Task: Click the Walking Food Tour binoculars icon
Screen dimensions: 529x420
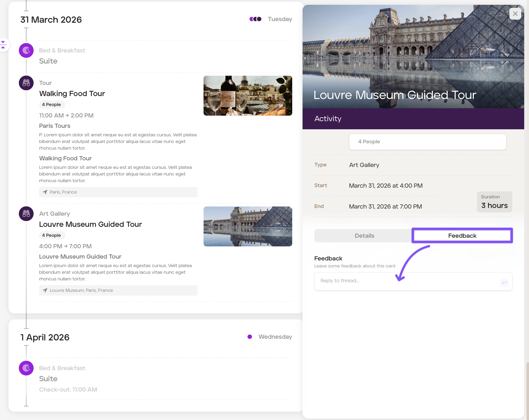Action: tap(26, 83)
